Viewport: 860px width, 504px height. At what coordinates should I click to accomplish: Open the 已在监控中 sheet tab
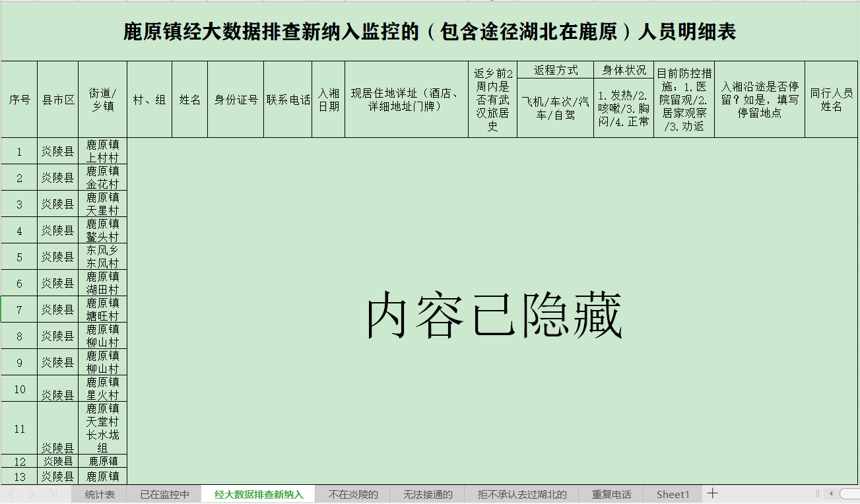point(164,494)
